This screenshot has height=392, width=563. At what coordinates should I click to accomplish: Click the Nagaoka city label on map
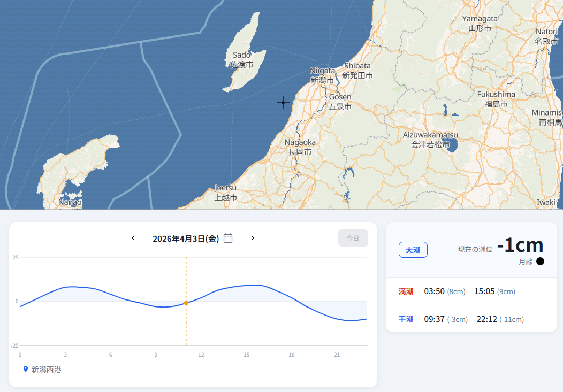point(300,147)
